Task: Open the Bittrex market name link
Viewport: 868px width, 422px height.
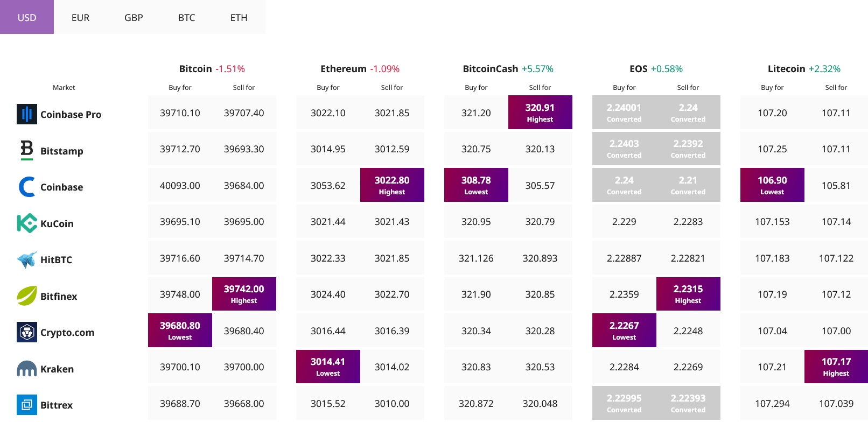Action: [x=57, y=405]
